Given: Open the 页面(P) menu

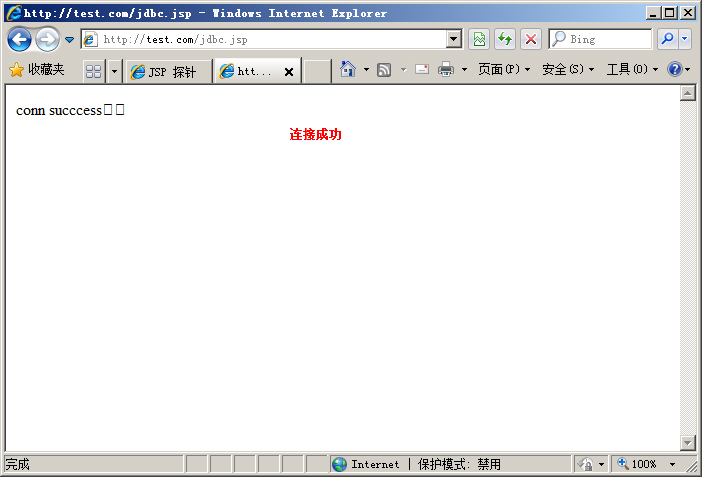Looking at the screenshot, I should coord(504,69).
